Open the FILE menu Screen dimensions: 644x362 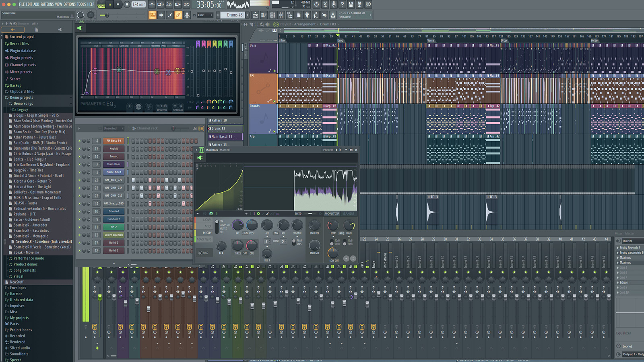coord(22,4)
